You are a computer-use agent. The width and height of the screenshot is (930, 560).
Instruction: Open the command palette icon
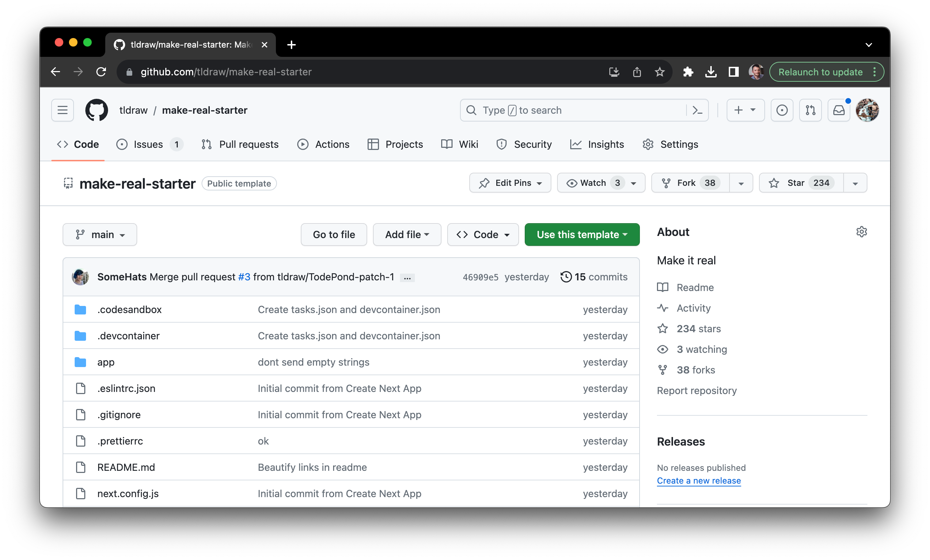pyautogui.click(x=697, y=110)
